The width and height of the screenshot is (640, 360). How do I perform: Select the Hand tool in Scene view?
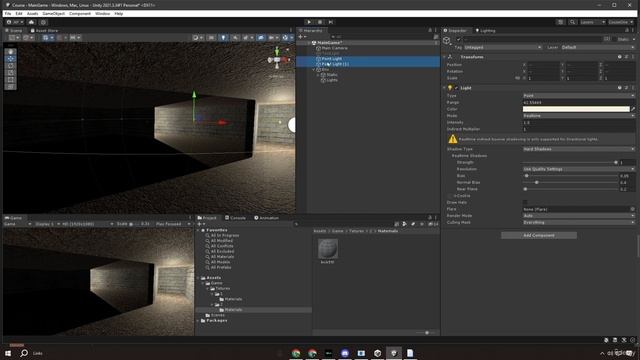tap(11, 52)
